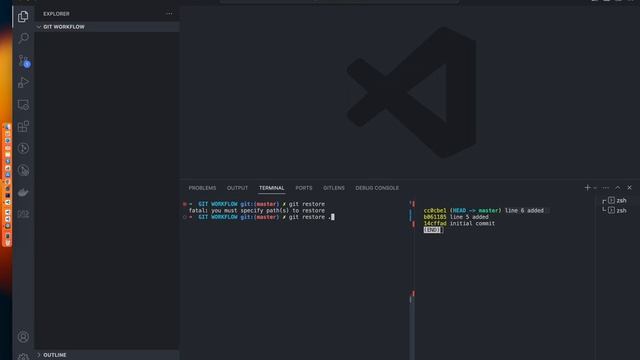This screenshot has width=640, height=360.
Task: Open the GITLENS tab
Action: 334,188
